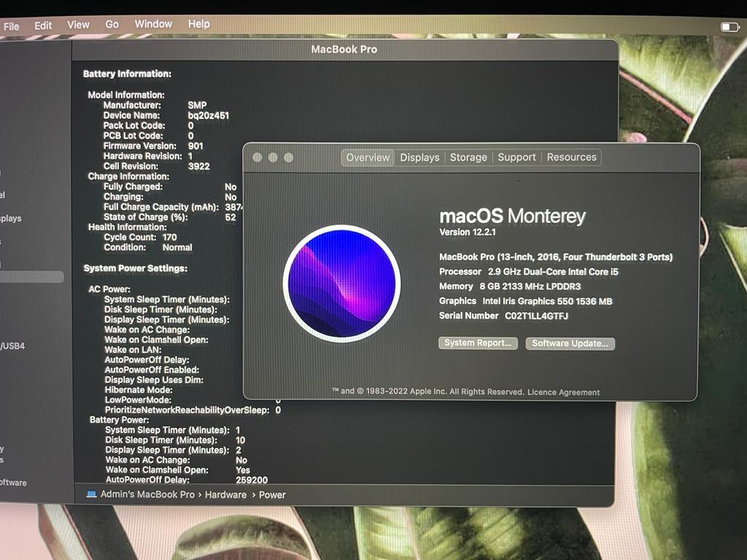Click Memory 8 GB 2133 MHz LPDDR3
Image resolution: width=747 pixels, height=560 pixels.
click(510, 286)
